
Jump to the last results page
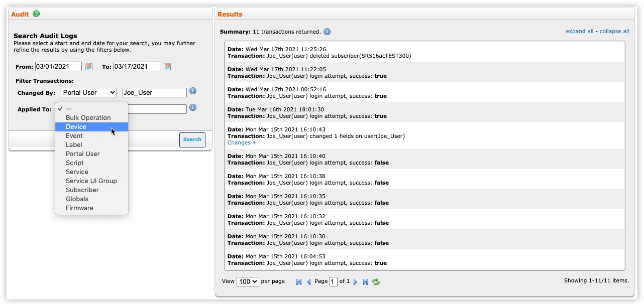tap(365, 282)
